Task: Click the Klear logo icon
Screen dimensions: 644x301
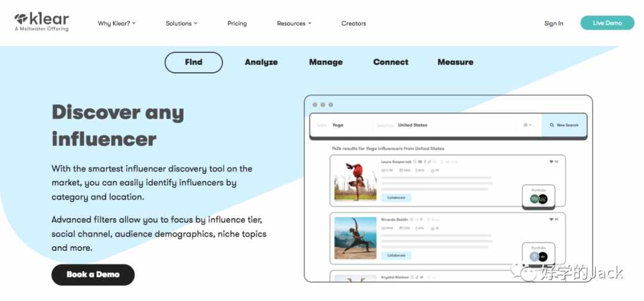Action: pyautogui.click(x=21, y=19)
